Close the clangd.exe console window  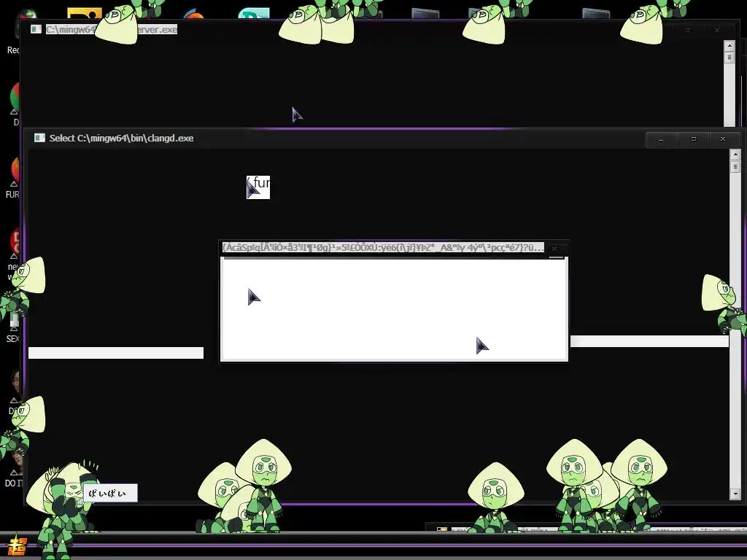click(723, 139)
